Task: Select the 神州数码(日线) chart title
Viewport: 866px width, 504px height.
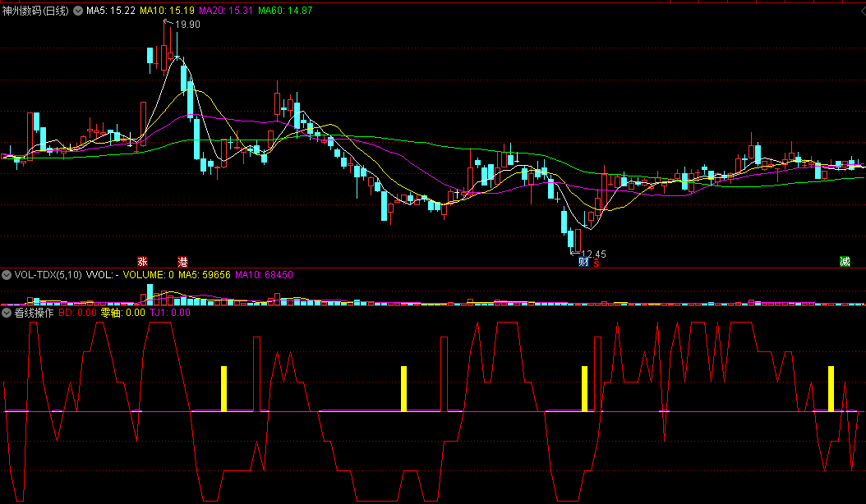Action: tap(36, 11)
